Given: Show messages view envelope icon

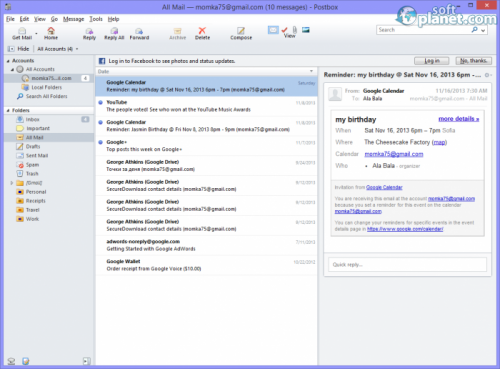Looking at the screenshot, I should [273, 30].
